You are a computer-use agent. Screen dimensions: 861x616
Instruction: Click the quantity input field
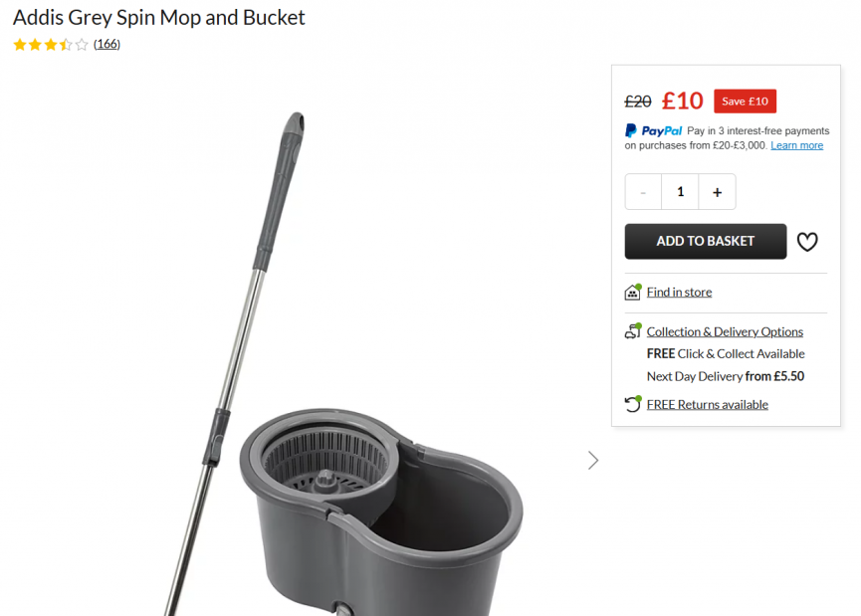coord(680,192)
